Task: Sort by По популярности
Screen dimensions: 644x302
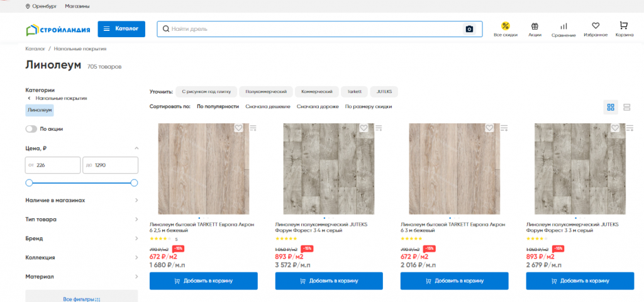Action: tap(218, 106)
